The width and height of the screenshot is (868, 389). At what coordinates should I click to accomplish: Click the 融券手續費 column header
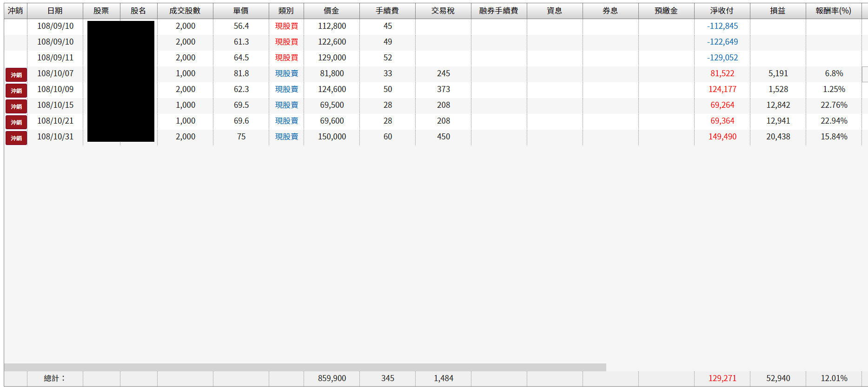coord(499,11)
